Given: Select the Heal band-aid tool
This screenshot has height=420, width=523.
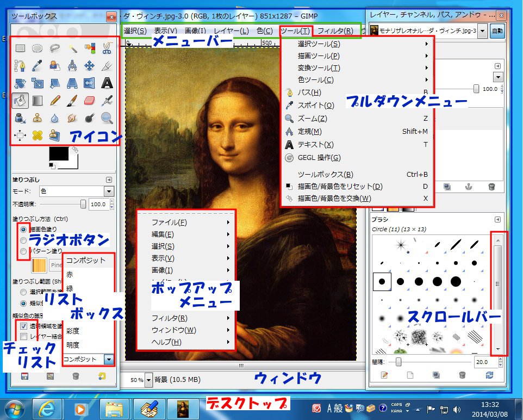Looking at the screenshot, I should 38,135.
